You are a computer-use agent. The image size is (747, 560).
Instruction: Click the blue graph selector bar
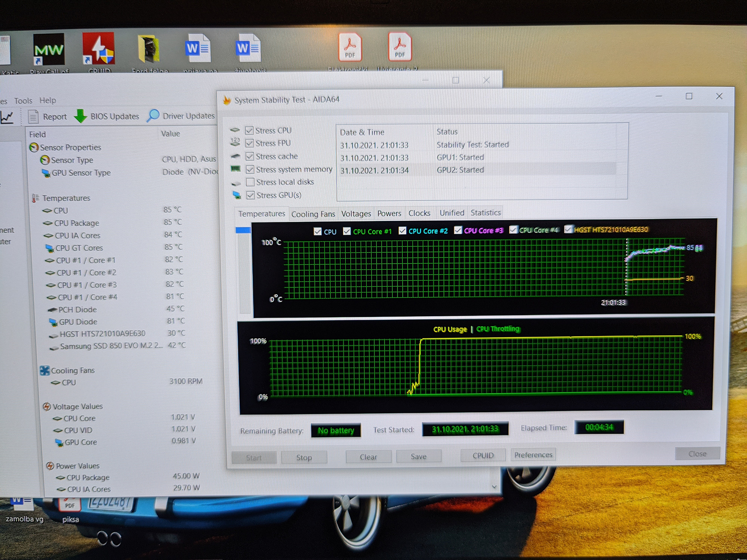pyautogui.click(x=243, y=230)
